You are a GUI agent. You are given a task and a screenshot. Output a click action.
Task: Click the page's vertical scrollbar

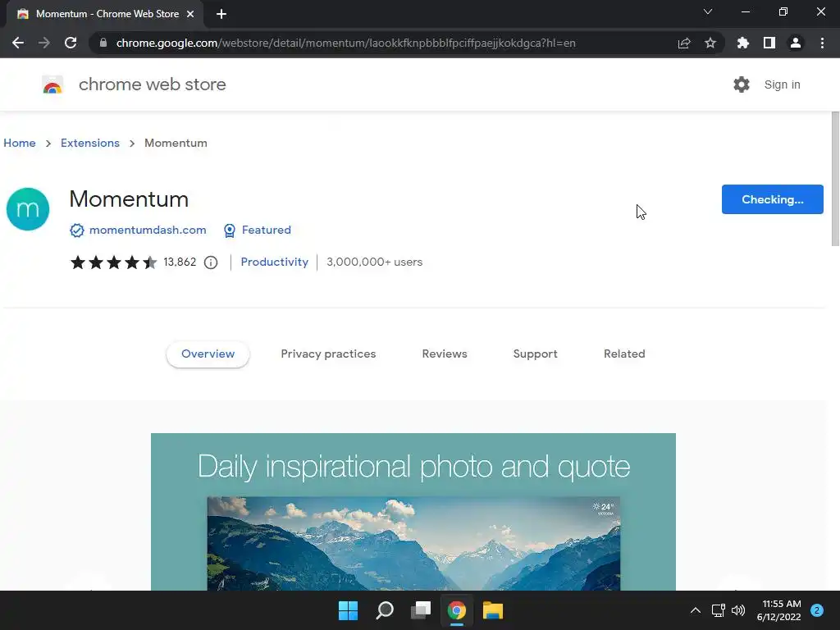pos(834,180)
